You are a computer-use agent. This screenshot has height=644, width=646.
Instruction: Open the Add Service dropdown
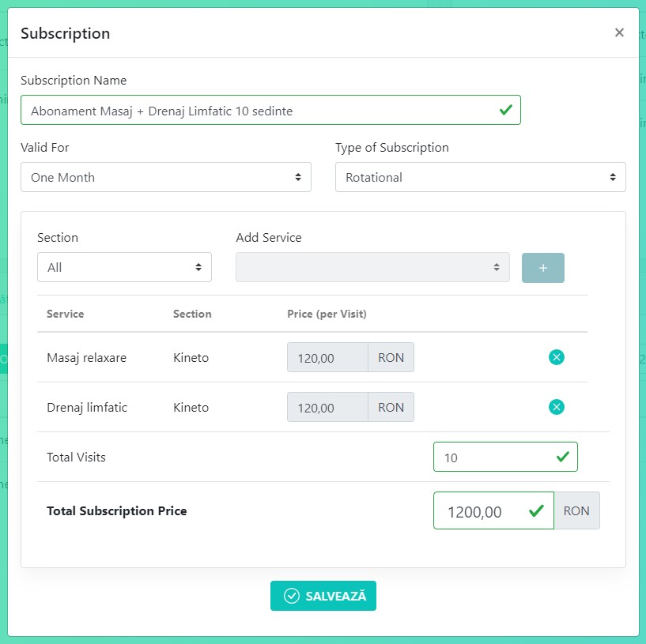[372, 267]
